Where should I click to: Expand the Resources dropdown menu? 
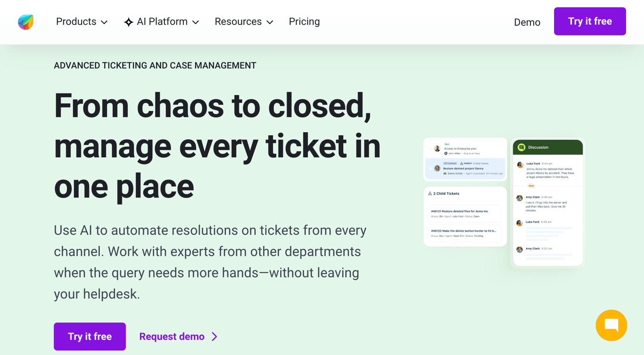tap(244, 22)
